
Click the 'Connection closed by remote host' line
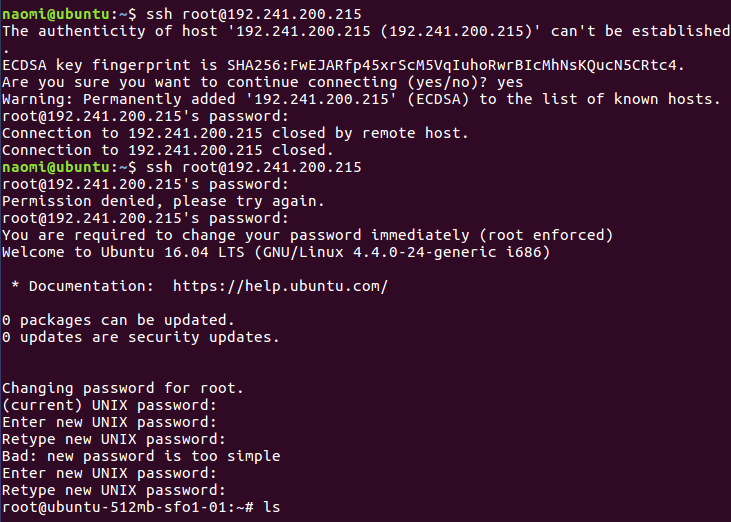(235, 133)
